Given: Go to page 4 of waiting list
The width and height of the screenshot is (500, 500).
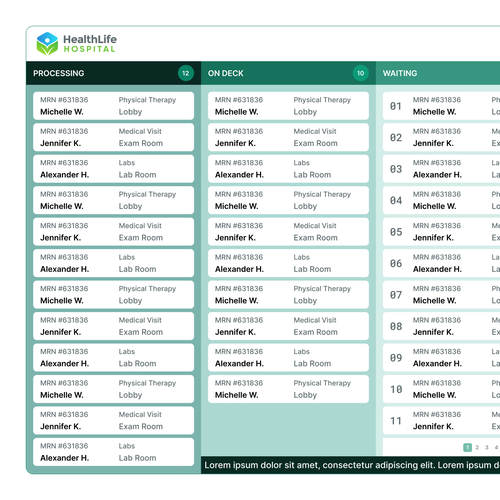Looking at the screenshot, I should click(496, 447).
